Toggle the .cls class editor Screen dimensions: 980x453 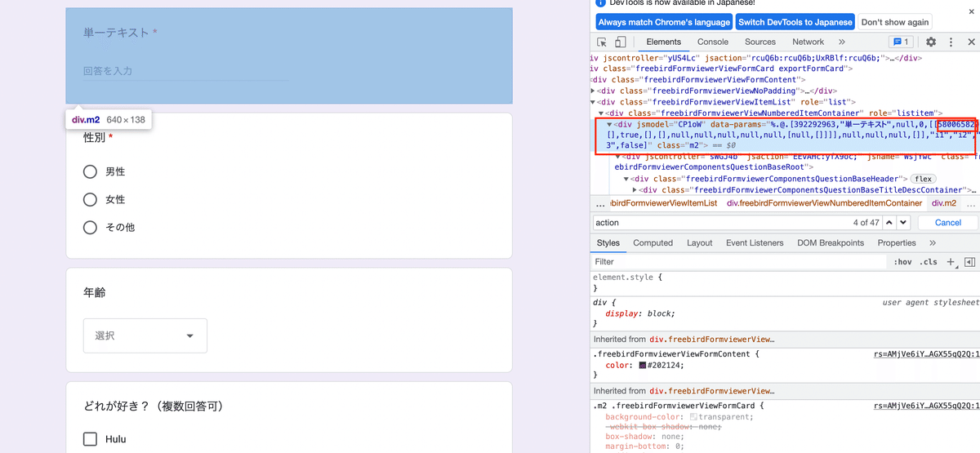pos(929,262)
